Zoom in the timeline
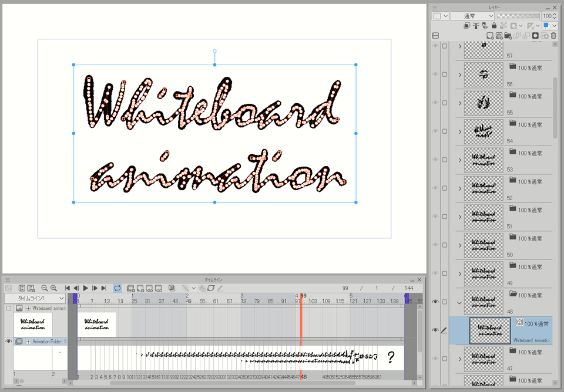564x392 pixels. (53, 288)
